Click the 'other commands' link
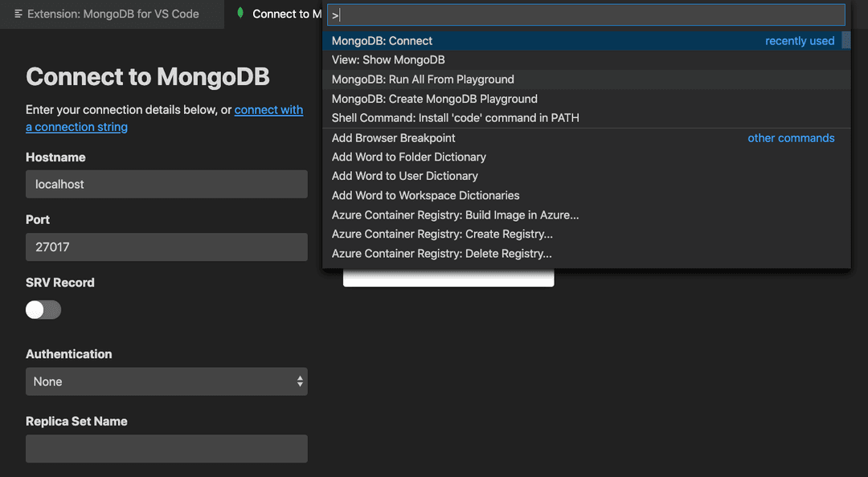This screenshot has height=477, width=868. [791, 138]
